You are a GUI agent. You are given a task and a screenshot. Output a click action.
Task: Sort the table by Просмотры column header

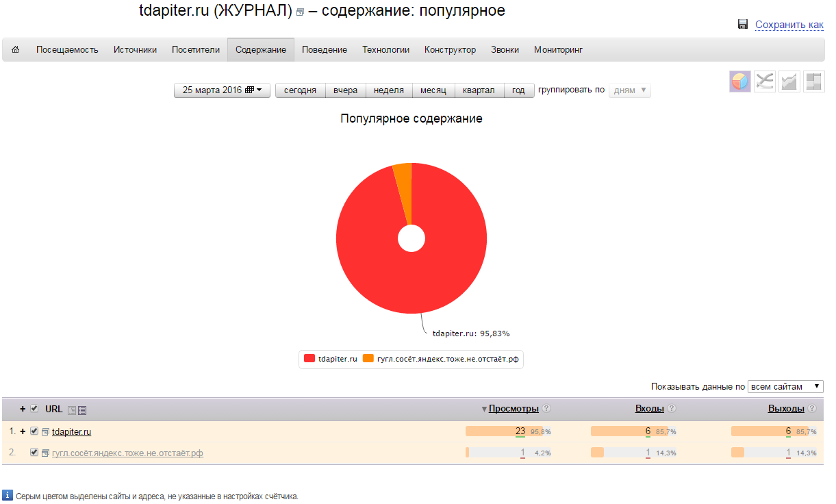pyautogui.click(x=513, y=409)
